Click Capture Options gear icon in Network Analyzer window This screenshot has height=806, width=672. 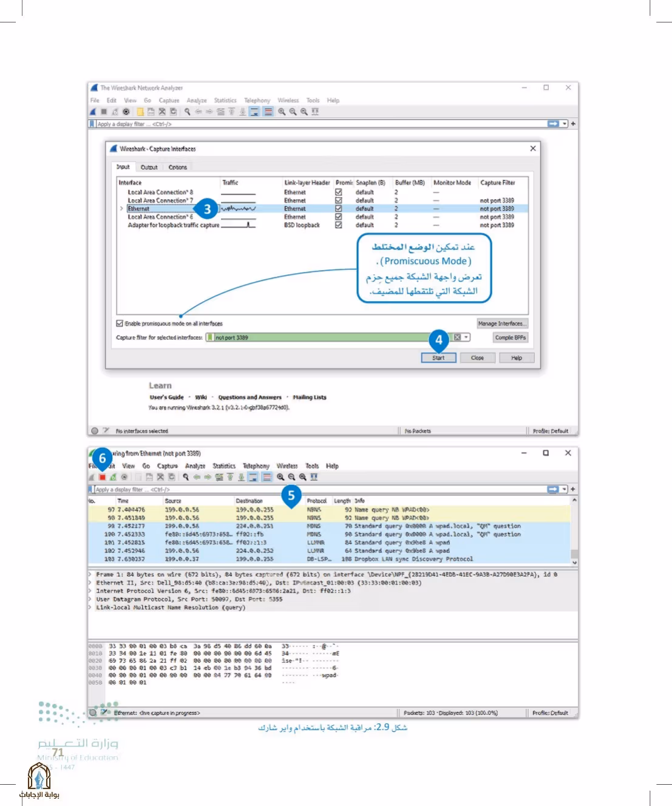126,112
